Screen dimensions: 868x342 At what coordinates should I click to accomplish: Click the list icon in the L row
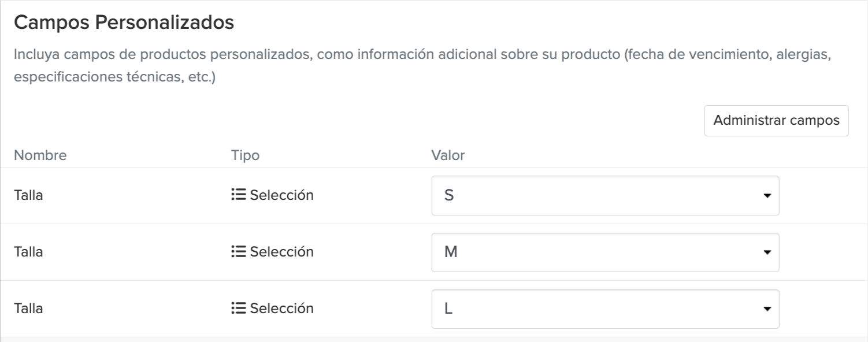[x=238, y=308]
